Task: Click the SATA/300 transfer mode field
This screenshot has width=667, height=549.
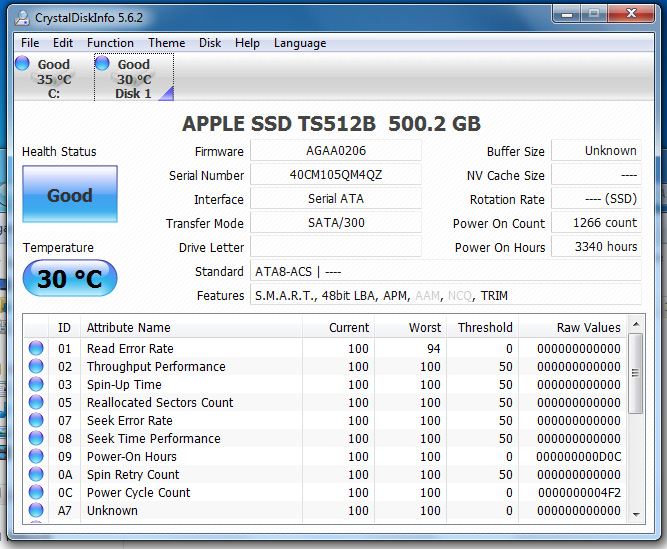Action: coord(336,222)
